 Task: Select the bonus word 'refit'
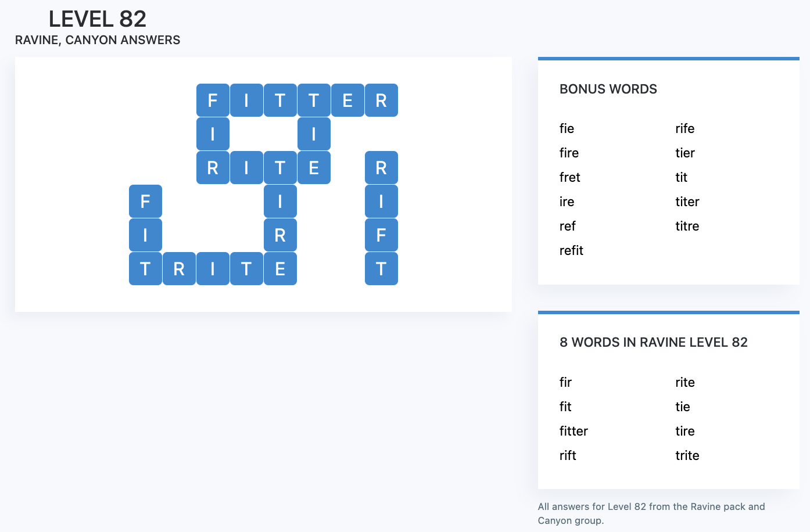click(571, 250)
